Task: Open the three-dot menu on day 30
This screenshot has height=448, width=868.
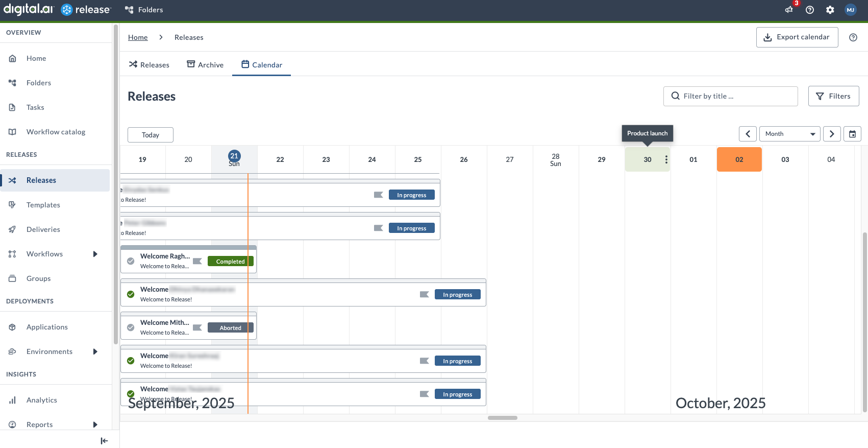Action: coord(666,159)
